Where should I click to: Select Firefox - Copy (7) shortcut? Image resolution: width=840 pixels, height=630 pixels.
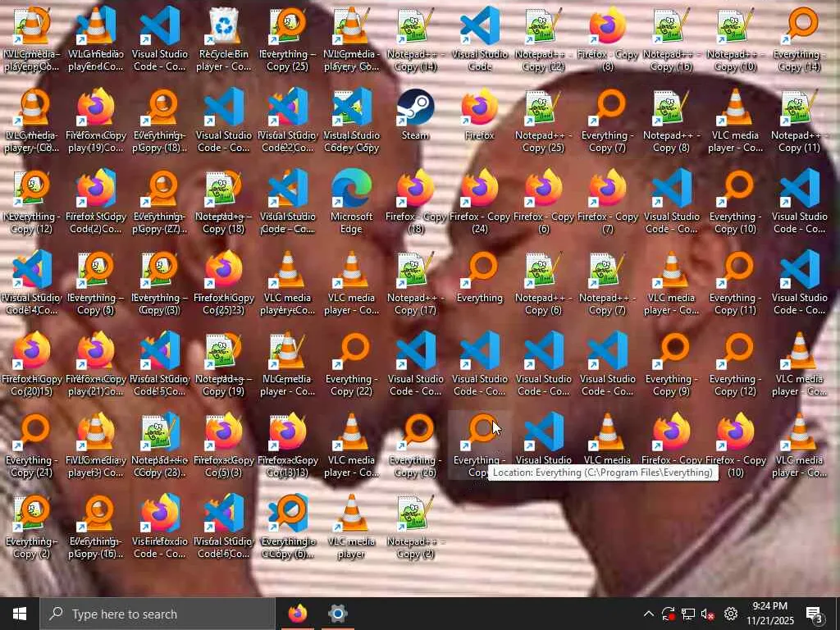coord(608,203)
